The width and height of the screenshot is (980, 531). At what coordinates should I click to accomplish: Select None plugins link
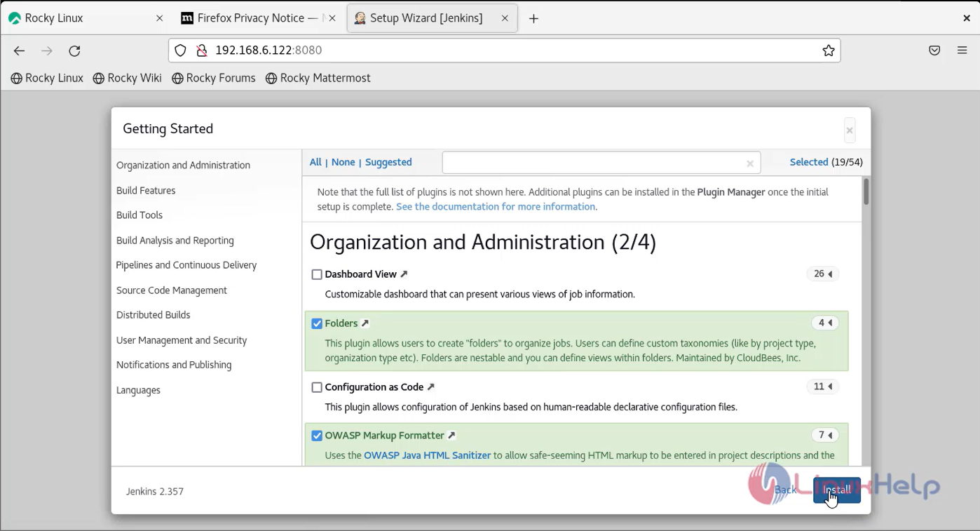(343, 162)
